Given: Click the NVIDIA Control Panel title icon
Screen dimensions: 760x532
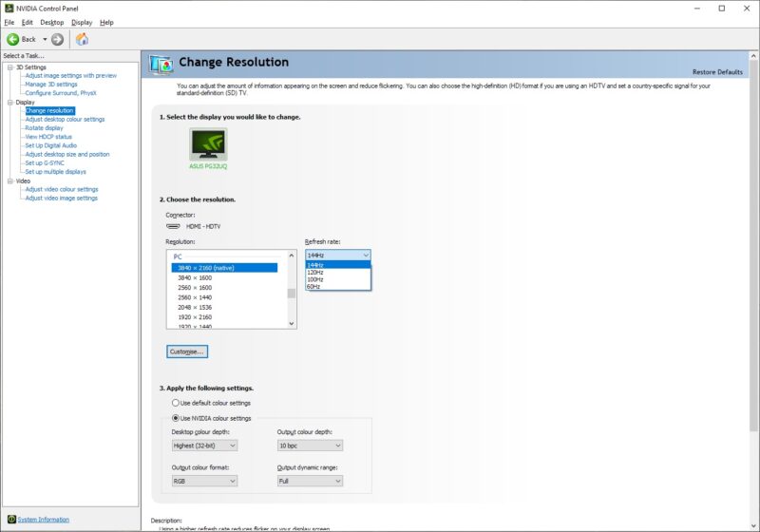Looking at the screenshot, I should (x=9, y=8).
